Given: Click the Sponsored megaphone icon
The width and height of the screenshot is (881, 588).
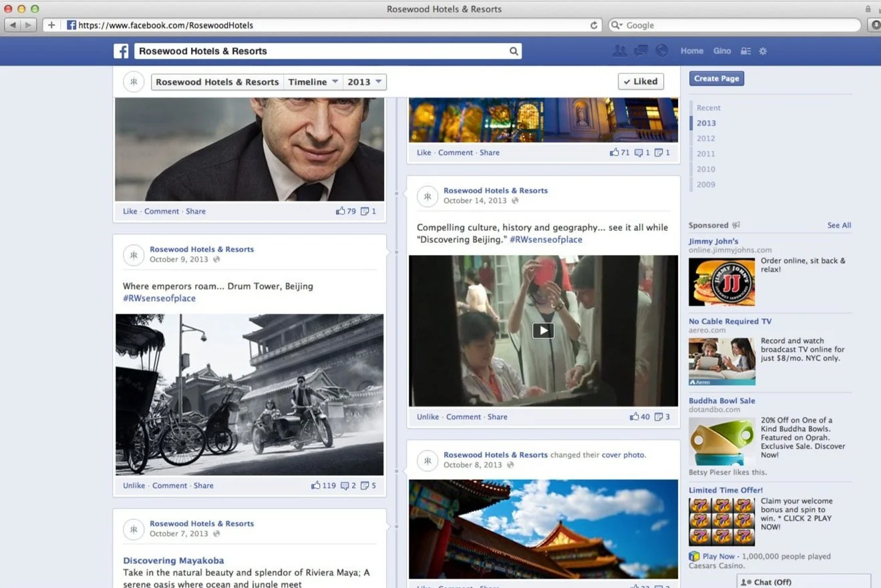Looking at the screenshot, I should click(x=736, y=225).
